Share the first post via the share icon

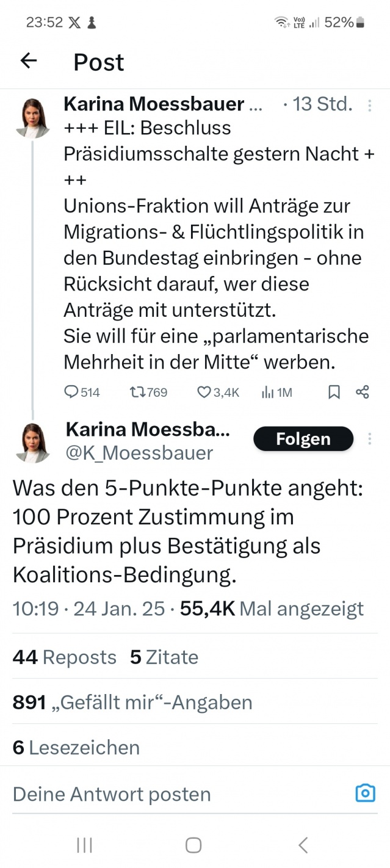[362, 392]
